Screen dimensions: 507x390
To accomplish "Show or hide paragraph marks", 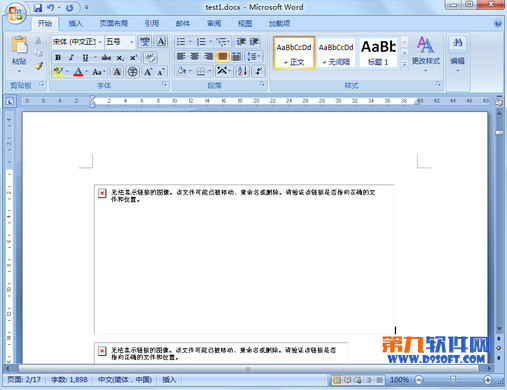I will (x=258, y=71).
